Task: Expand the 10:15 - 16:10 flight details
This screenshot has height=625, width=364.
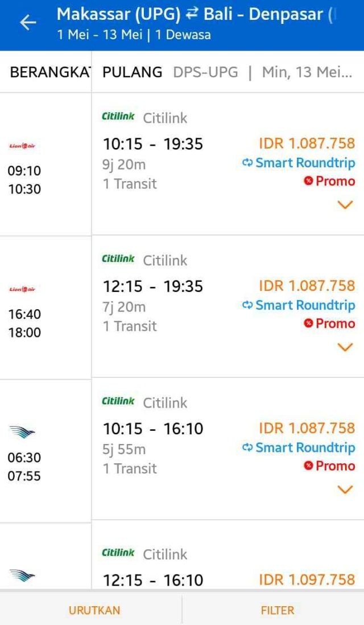Action: coord(344,490)
